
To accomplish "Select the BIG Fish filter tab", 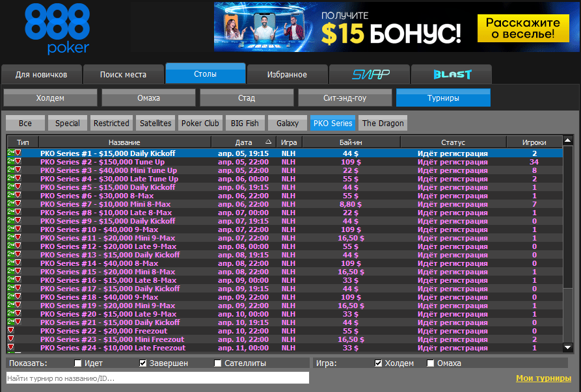I will click(245, 123).
